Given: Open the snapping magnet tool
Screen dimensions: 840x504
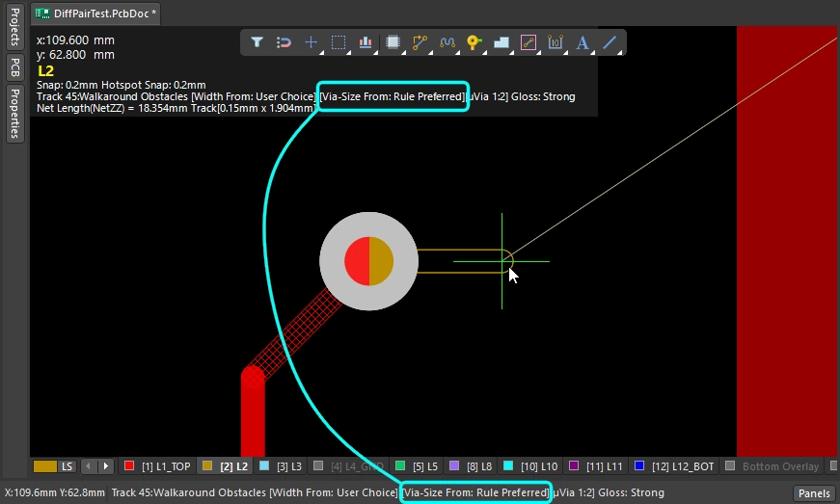Looking at the screenshot, I should click(x=285, y=42).
